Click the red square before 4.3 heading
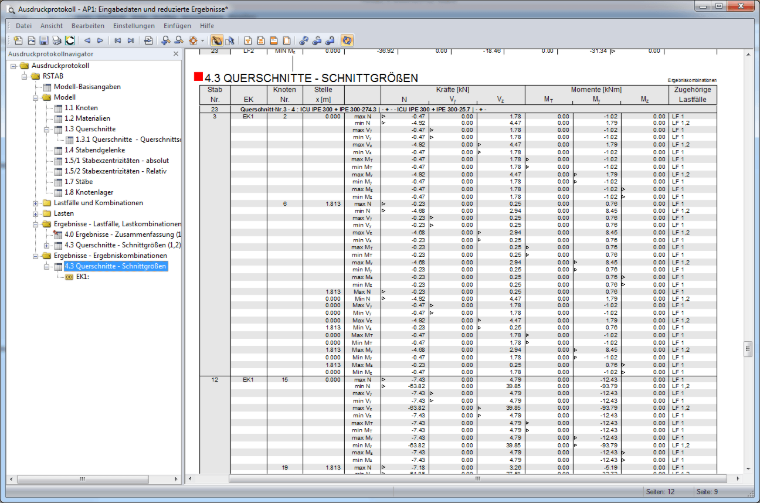The width and height of the screenshot is (760, 503). pyautogui.click(x=198, y=77)
